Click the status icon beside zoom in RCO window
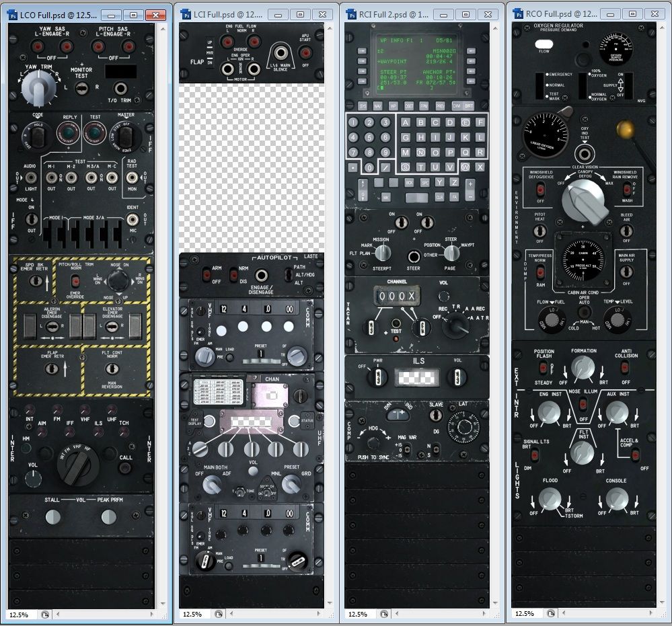The width and height of the screenshot is (672, 626). [550, 613]
